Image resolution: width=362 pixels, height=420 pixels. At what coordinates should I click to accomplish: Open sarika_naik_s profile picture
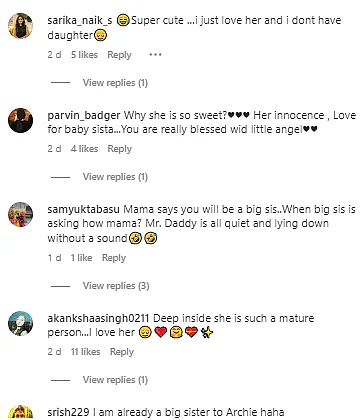20,26
